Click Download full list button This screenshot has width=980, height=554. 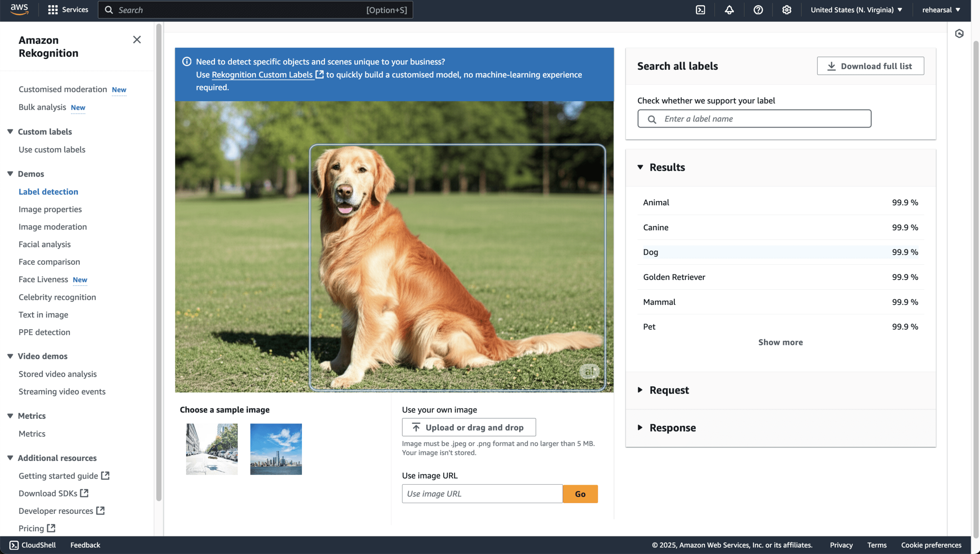point(870,66)
